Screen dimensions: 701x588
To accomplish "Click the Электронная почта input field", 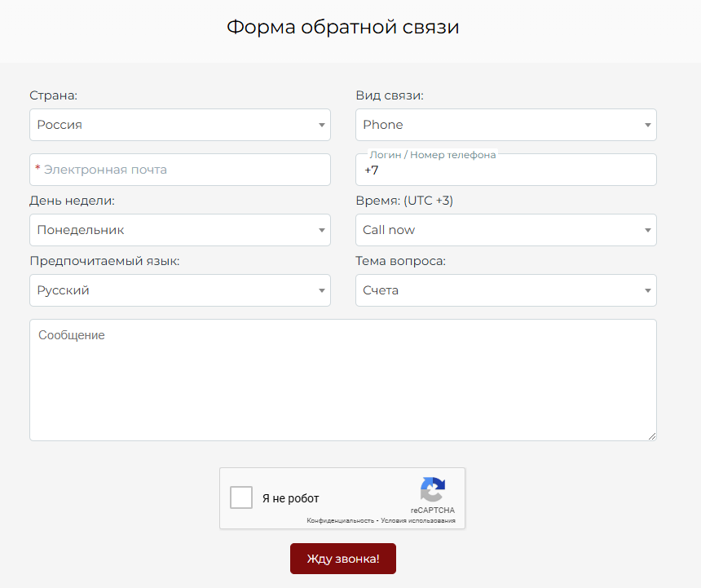I will (179, 170).
